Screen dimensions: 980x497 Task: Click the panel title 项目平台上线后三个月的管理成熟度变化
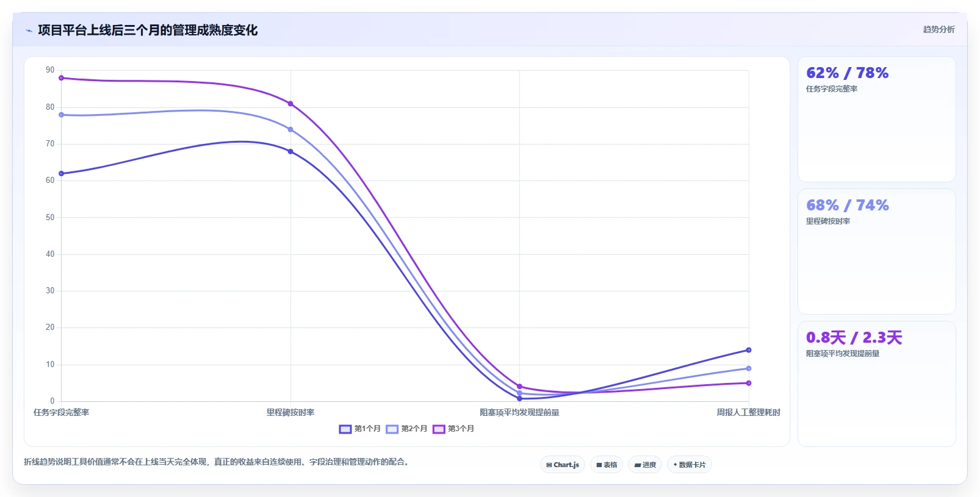point(148,30)
